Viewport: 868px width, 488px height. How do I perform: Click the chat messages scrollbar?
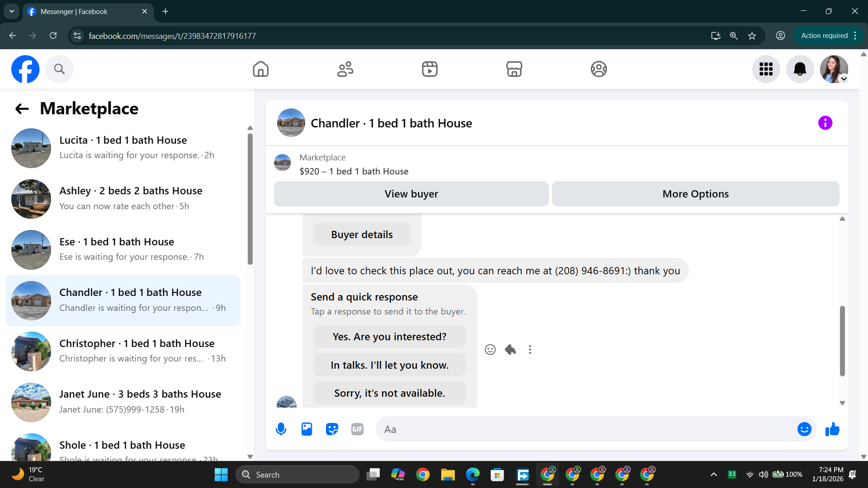point(842,341)
